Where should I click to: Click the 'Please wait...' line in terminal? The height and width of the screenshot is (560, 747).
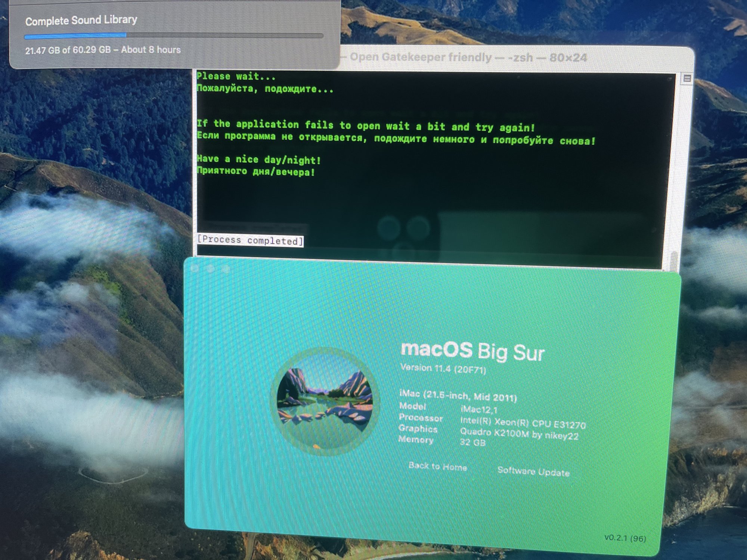[x=236, y=77]
